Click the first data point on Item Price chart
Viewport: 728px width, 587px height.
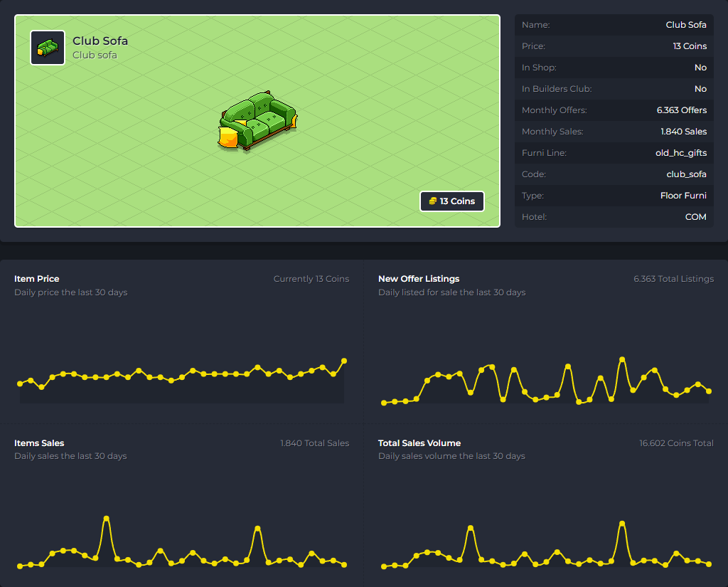[20, 384]
